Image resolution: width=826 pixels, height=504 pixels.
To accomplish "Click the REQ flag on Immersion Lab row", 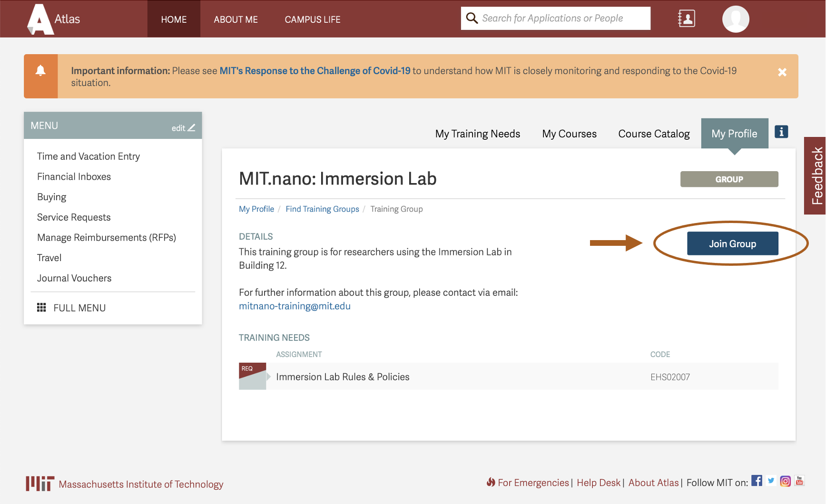I will point(252,376).
